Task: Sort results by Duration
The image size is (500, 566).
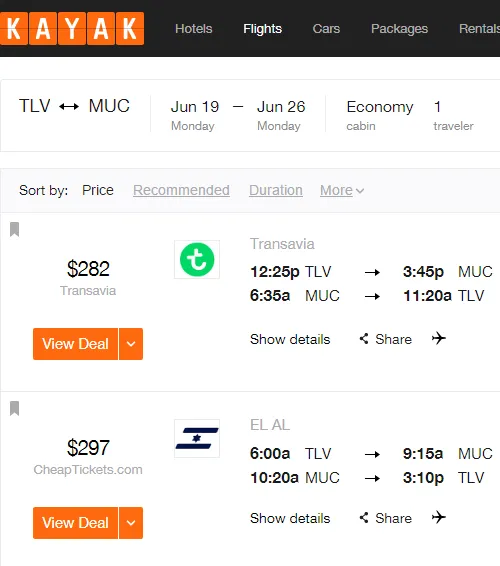Action: pos(276,190)
